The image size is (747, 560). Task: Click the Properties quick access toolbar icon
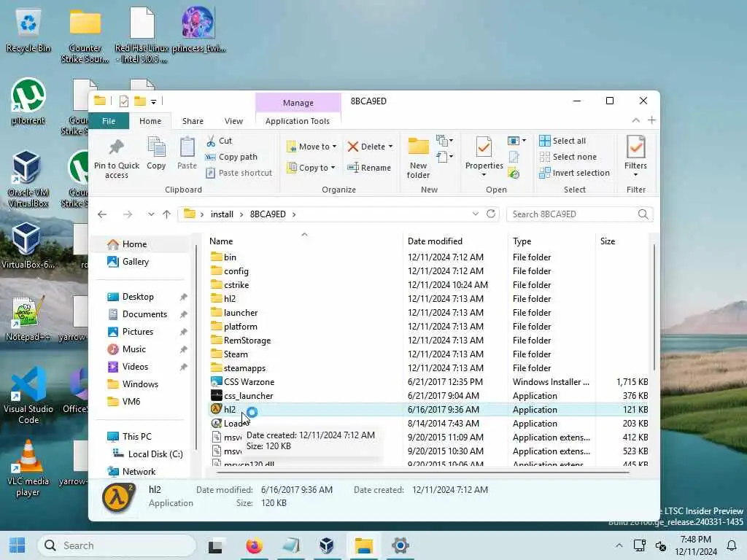point(124,101)
